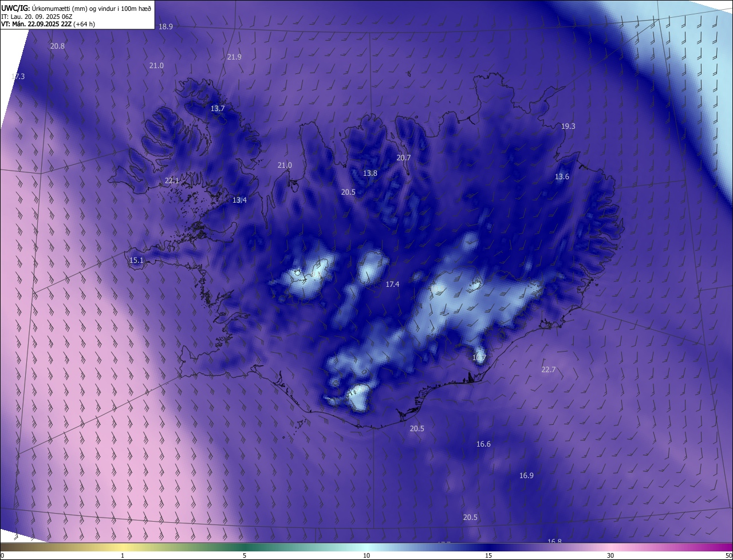Click the 18.9 value label
Screen dimensions: 733x560
tap(165, 26)
